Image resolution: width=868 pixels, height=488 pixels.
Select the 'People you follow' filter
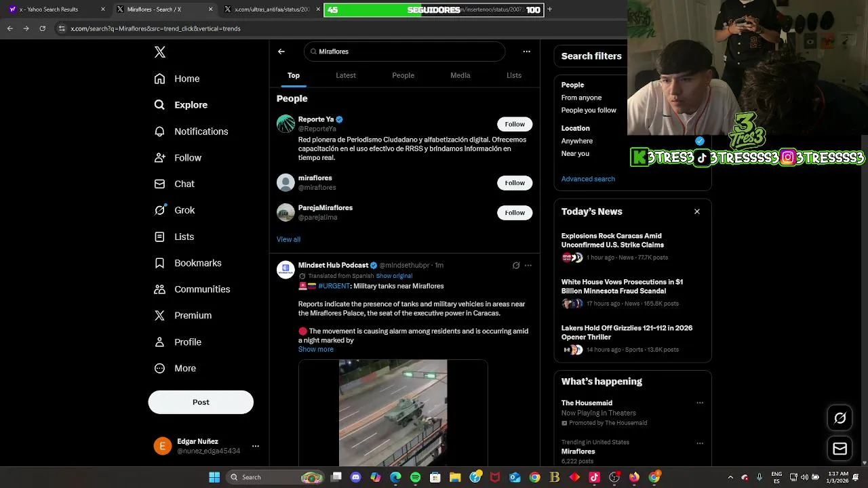pyautogui.click(x=589, y=110)
